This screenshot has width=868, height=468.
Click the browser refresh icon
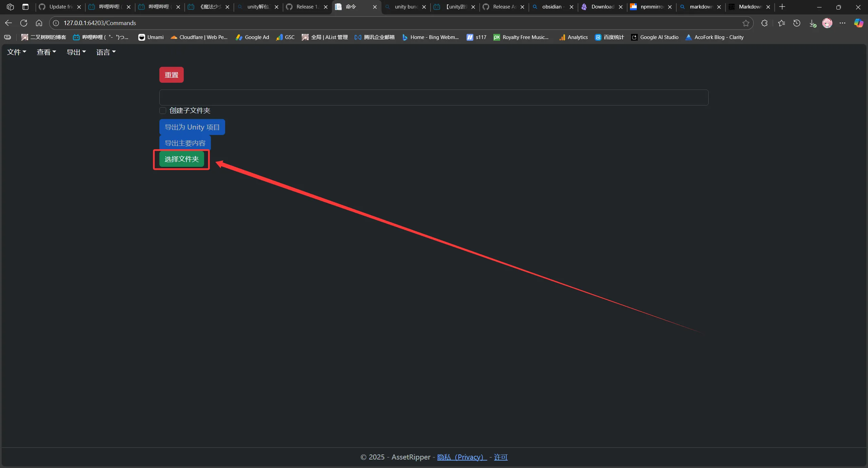click(24, 23)
